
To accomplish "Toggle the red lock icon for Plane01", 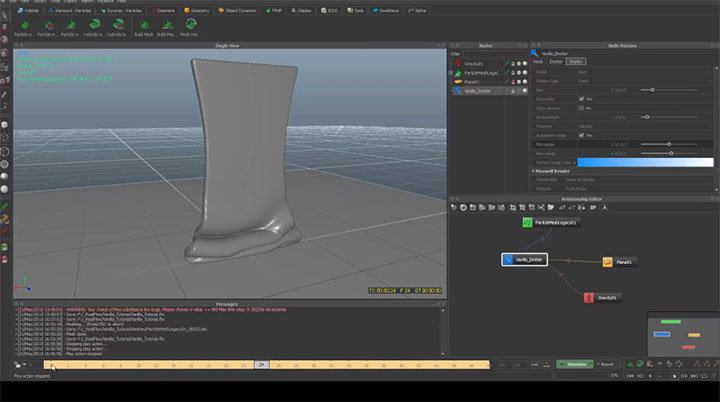I will point(513,82).
